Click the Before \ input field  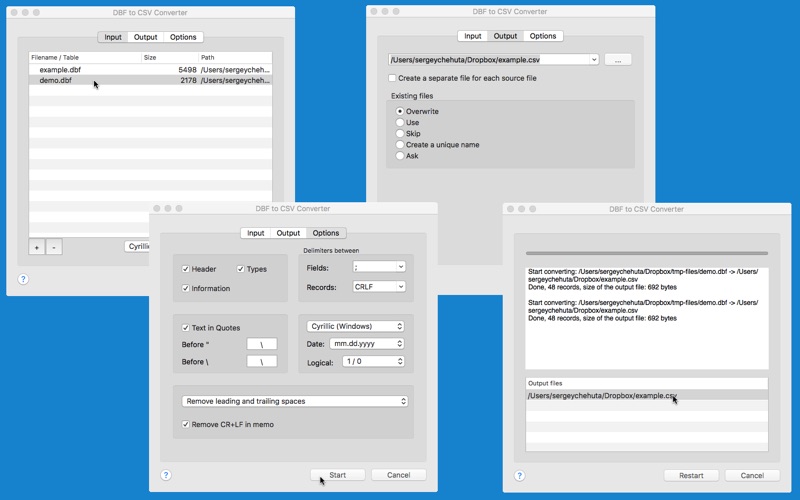pyautogui.click(x=262, y=362)
